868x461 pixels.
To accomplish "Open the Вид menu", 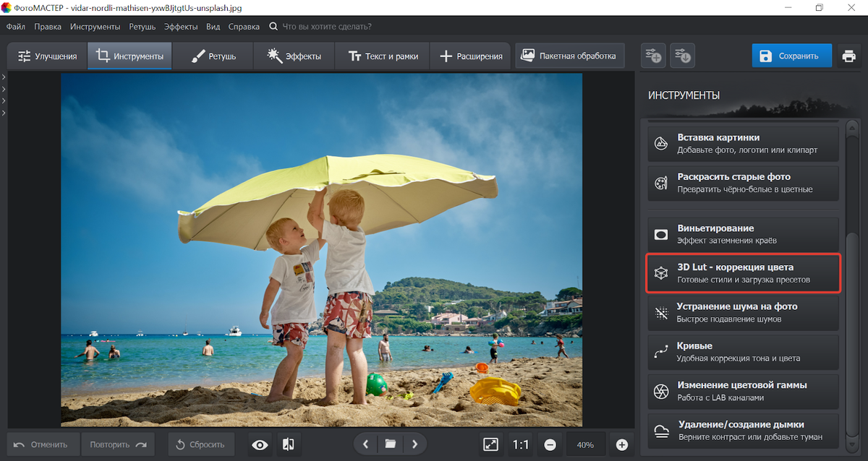I will pyautogui.click(x=213, y=27).
